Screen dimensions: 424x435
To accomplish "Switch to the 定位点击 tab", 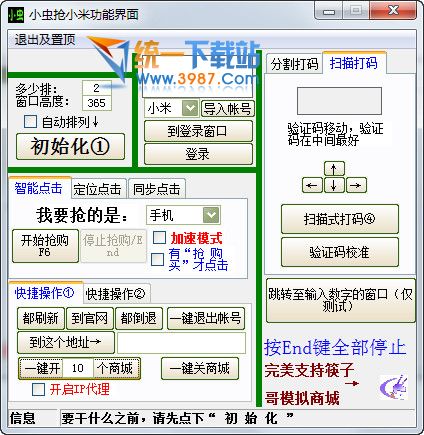I will tap(98, 189).
